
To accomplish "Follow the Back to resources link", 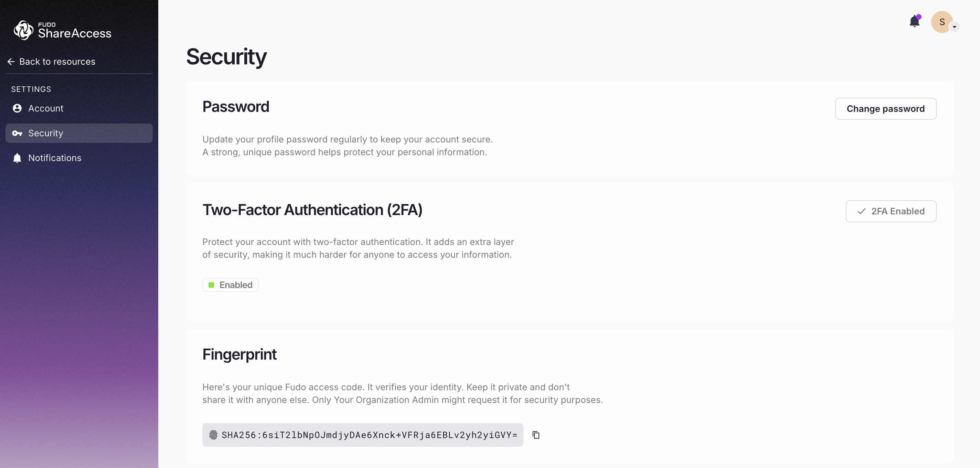I will pos(57,62).
